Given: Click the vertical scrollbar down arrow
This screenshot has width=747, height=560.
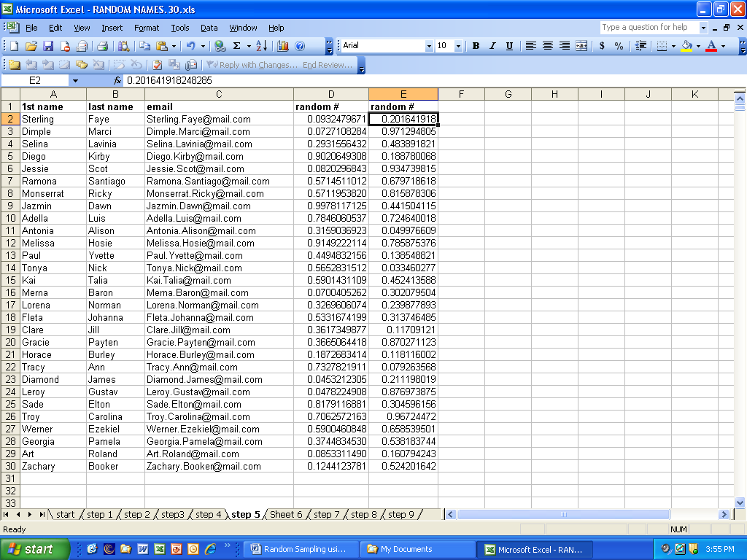Looking at the screenshot, I should point(740,502).
